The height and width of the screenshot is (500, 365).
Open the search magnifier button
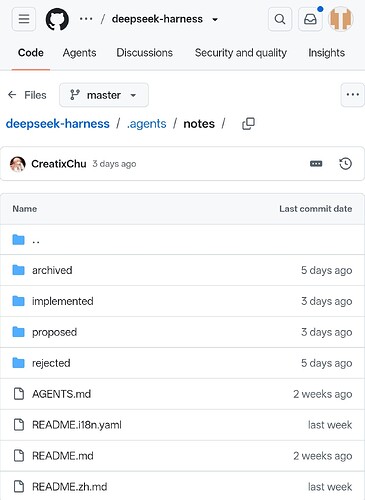point(280,19)
